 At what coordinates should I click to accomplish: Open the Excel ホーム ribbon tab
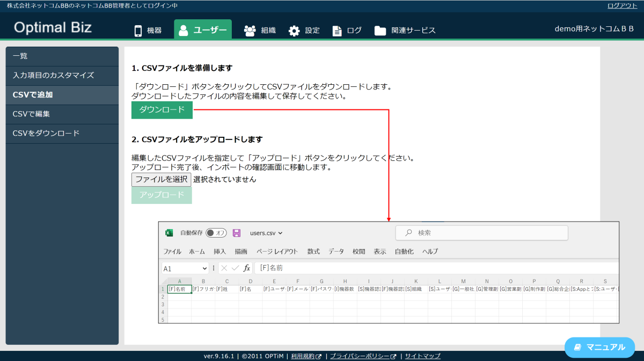pos(197,251)
